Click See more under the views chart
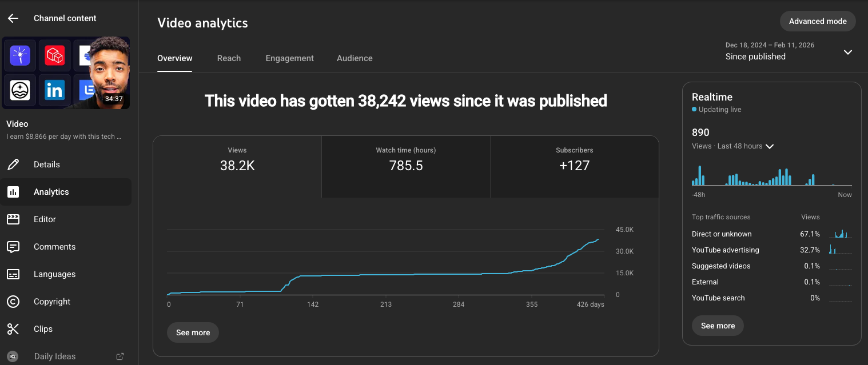 pos(193,332)
